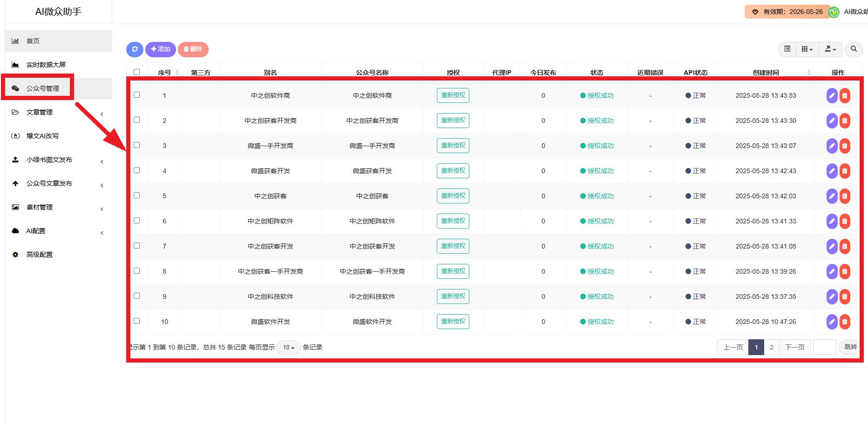Click the 上一页 pagination button

click(733, 347)
